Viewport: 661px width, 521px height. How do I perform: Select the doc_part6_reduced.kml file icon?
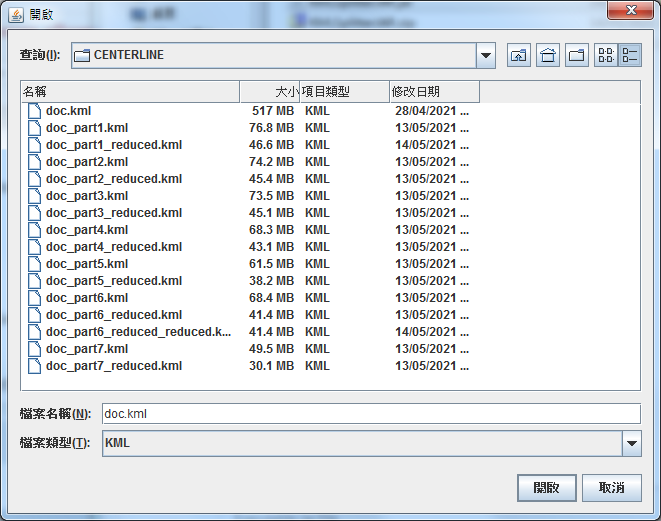click(35, 315)
